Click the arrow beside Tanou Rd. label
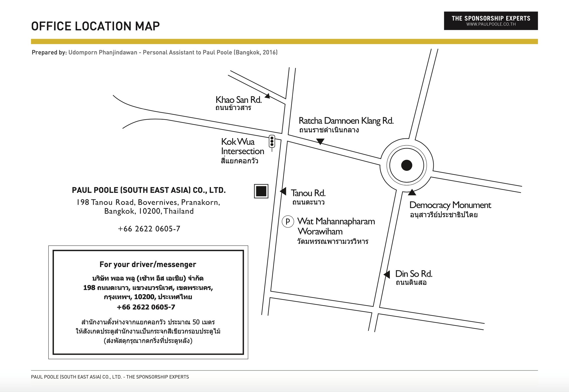This screenshot has height=392, width=569. pyautogui.click(x=283, y=191)
